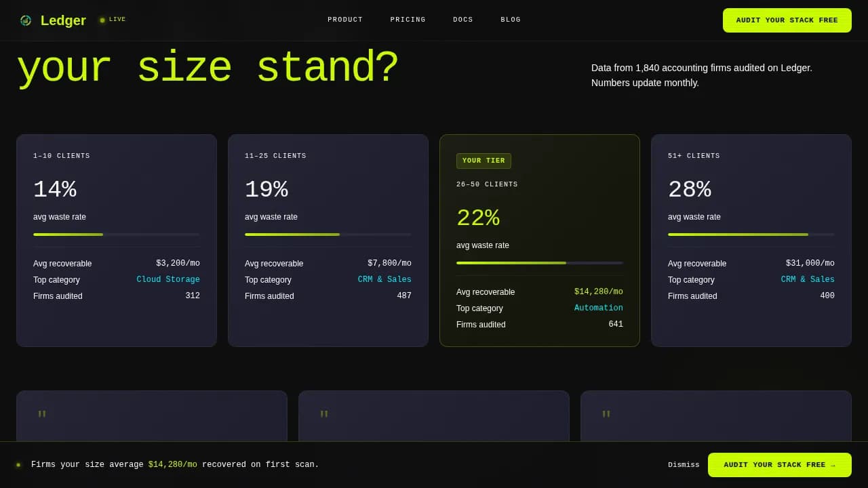Click quote mark on last testimonial card
Viewport: 868px width, 488px height.
(606, 415)
